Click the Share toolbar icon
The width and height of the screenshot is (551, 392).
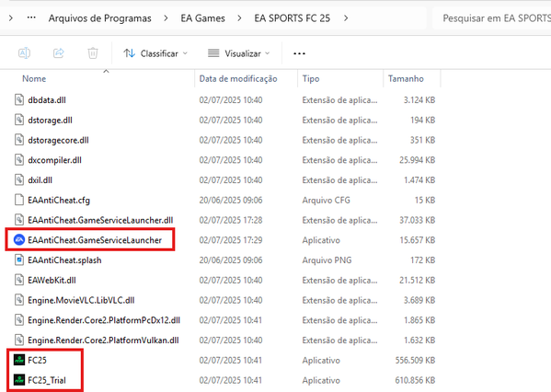(x=58, y=53)
